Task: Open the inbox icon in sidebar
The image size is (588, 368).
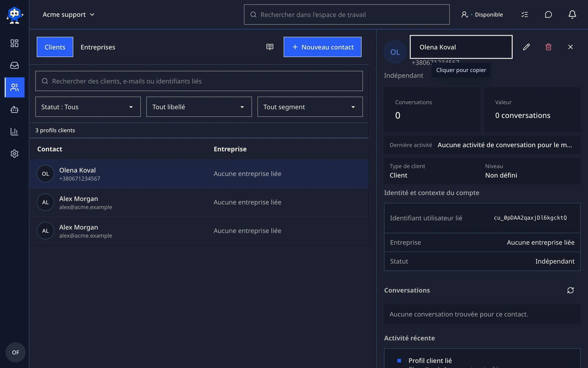Action: [x=15, y=66]
